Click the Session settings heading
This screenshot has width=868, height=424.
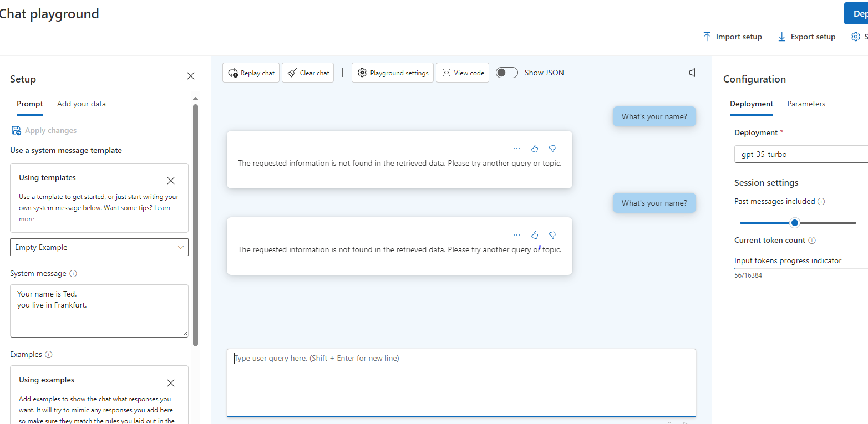[x=767, y=183]
